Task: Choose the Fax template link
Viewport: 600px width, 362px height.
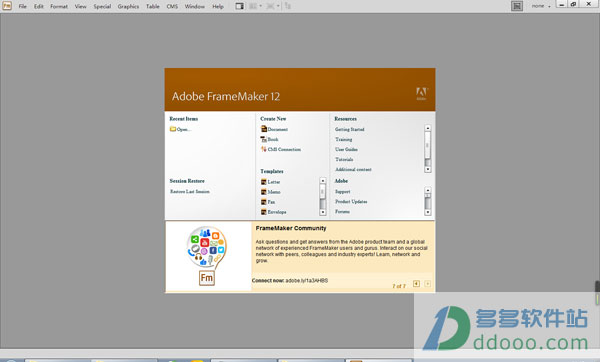Action: click(271, 202)
